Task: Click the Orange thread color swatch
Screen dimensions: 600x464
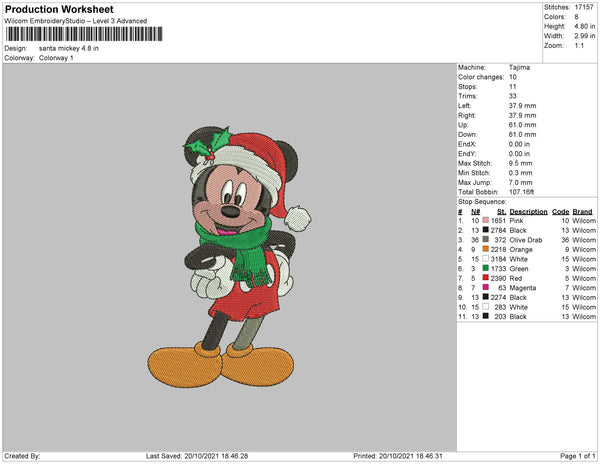Action: coord(486,249)
